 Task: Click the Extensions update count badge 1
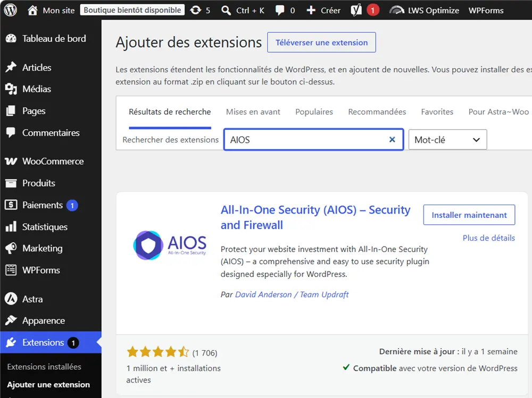73,343
